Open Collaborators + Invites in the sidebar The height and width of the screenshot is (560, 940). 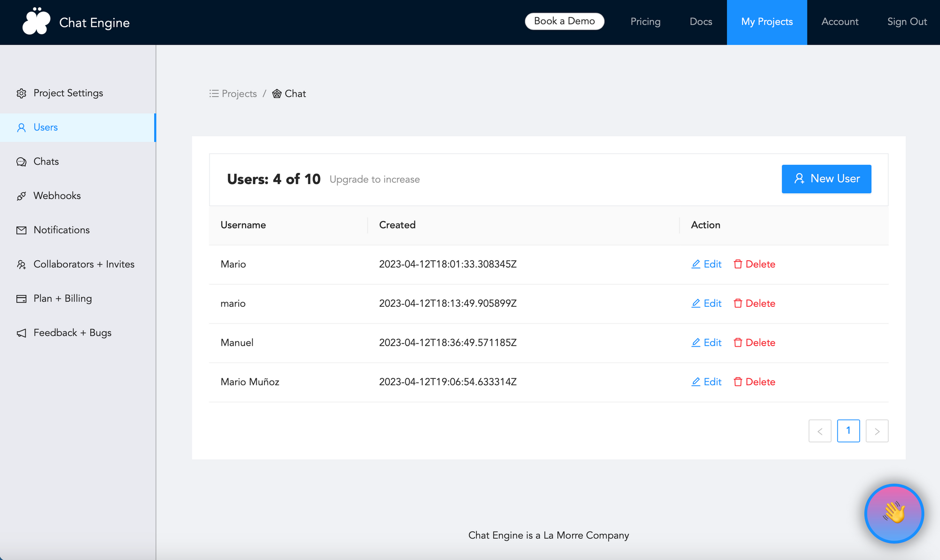click(22, 264)
